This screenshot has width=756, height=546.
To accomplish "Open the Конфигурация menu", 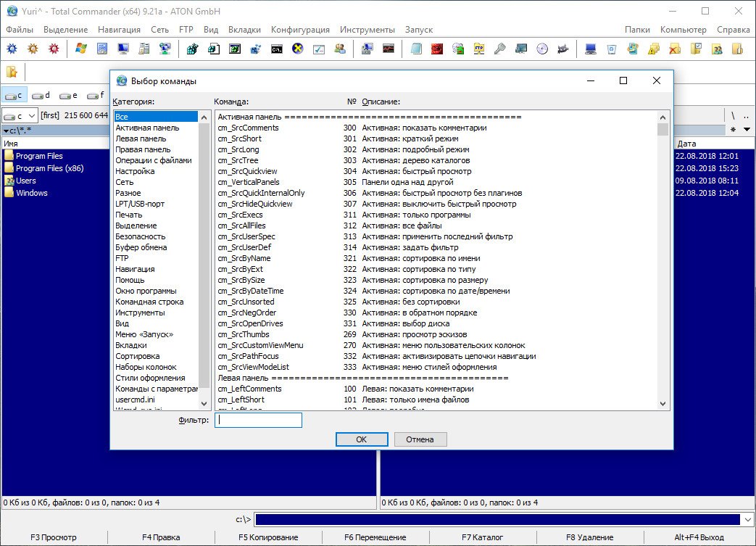I will pyautogui.click(x=300, y=30).
